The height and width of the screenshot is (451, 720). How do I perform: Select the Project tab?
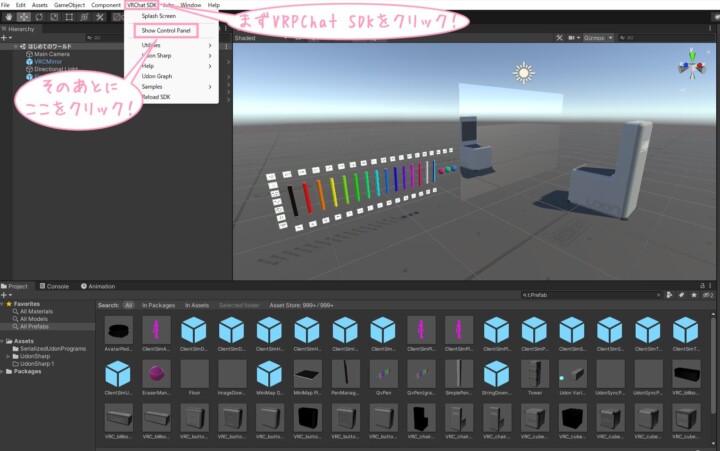click(14, 286)
